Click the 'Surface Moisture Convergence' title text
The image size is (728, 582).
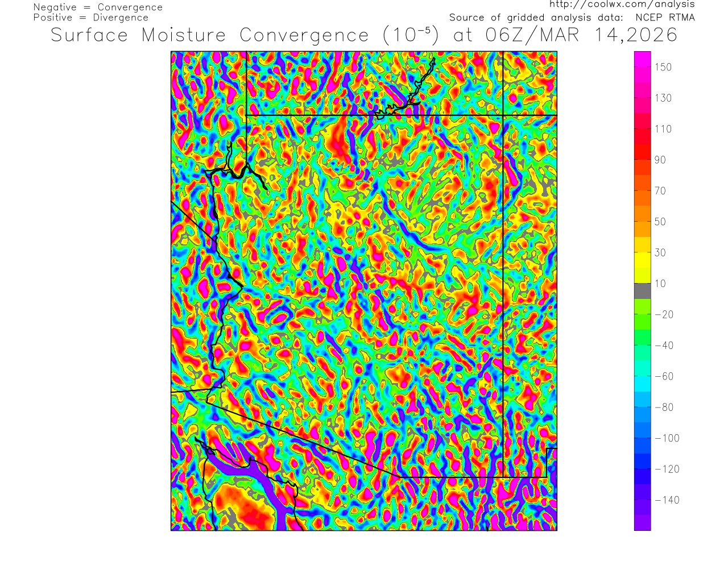(209, 35)
